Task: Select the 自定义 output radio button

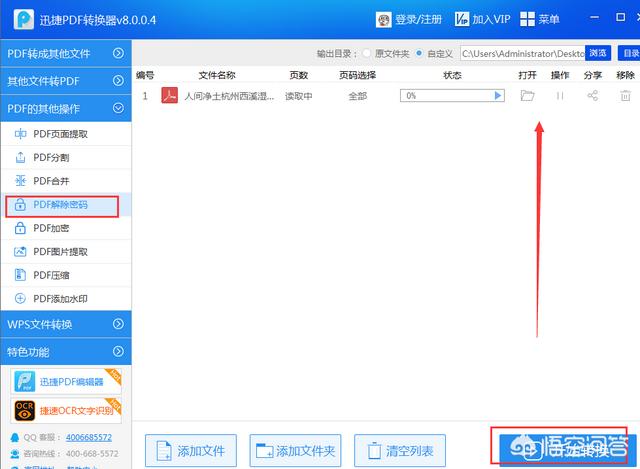Action: [x=419, y=53]
